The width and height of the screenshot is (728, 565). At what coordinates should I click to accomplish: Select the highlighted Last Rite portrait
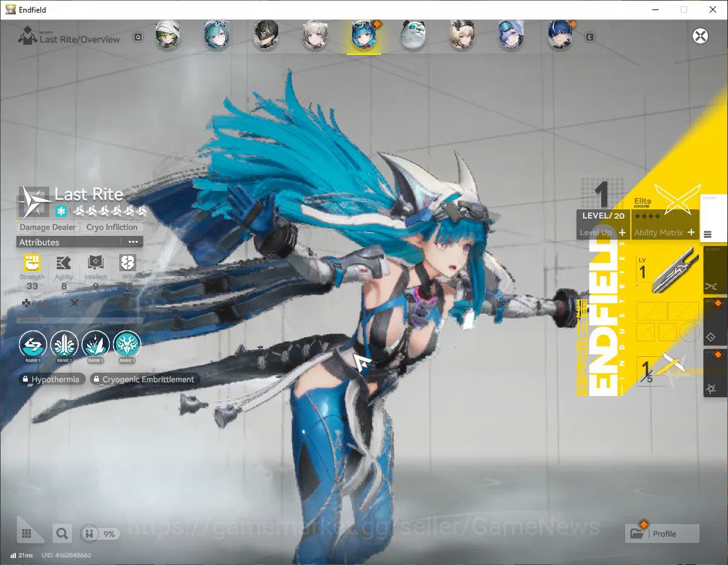pos(364,35)
